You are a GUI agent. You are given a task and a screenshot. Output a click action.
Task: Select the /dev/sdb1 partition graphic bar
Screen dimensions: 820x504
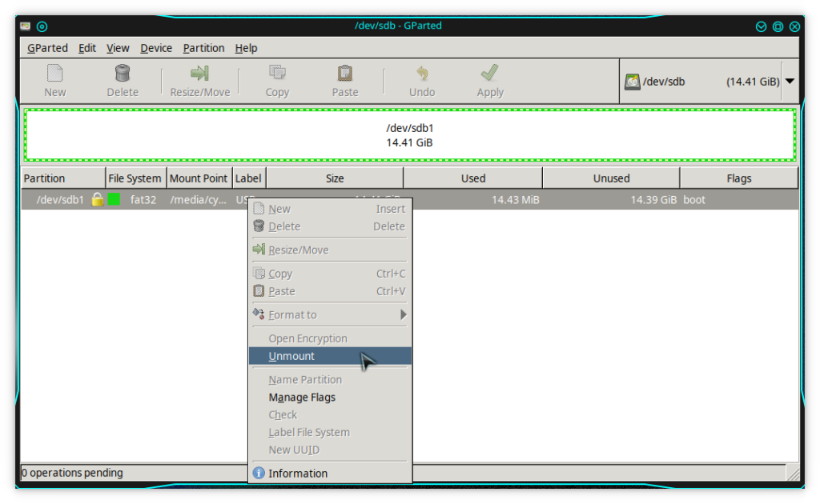tap(410, 135)
